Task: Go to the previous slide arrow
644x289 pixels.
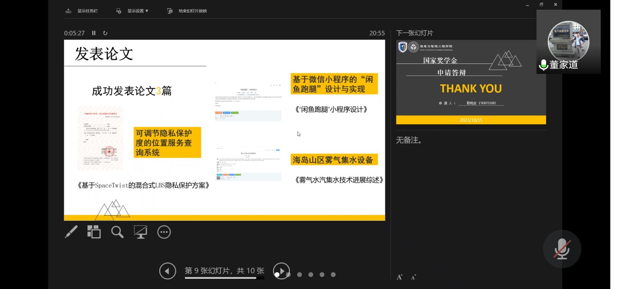Action: (x=167, y=271)
